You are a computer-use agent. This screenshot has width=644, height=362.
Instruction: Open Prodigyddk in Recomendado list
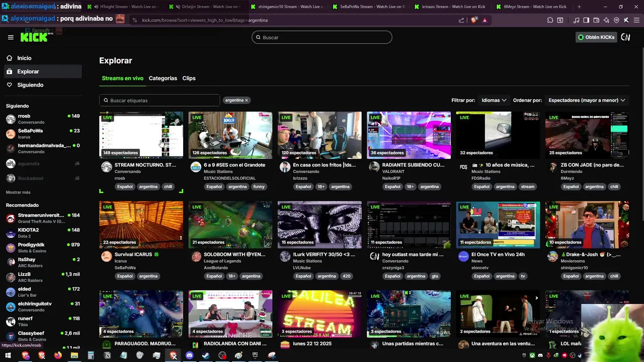pos(42,247)
